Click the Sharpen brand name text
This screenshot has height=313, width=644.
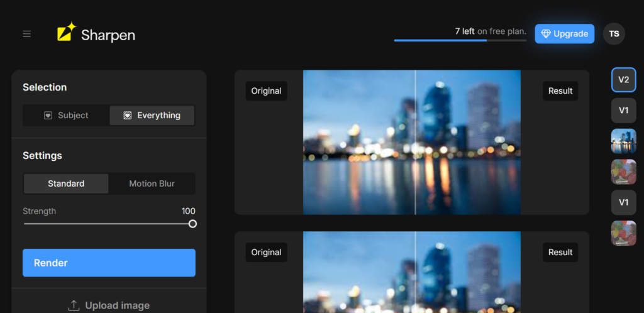(x=108, y=35)
